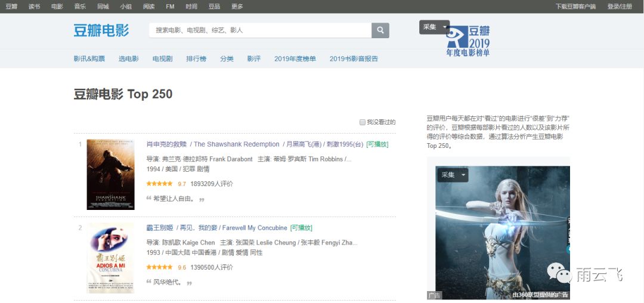Open the elf archer advertisement image
644x303 pixels.
click(502, 233)
